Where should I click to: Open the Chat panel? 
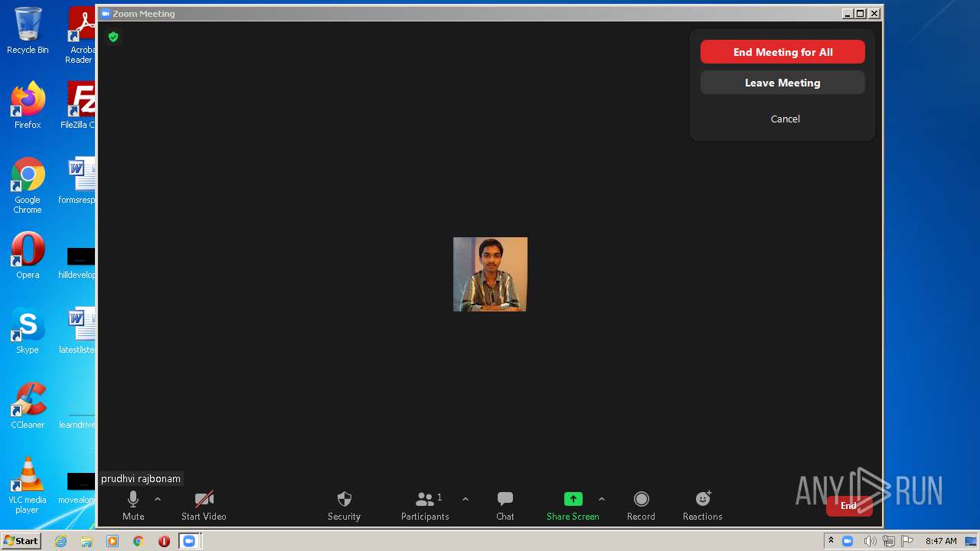(x=505, y=506)
